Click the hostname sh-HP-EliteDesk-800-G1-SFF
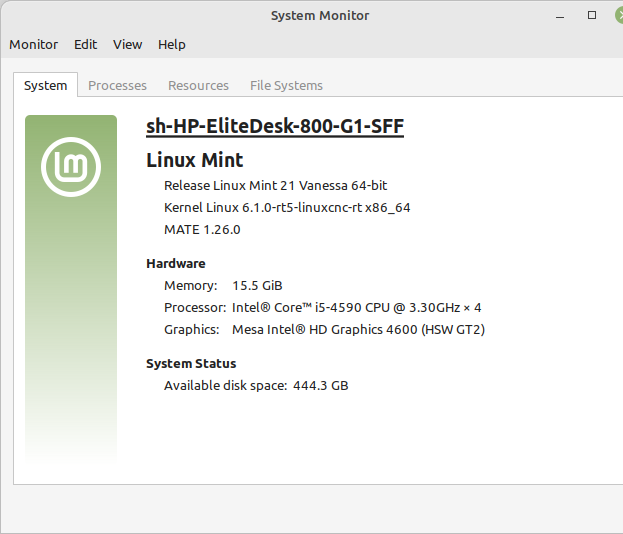 (x=275, y=127)
